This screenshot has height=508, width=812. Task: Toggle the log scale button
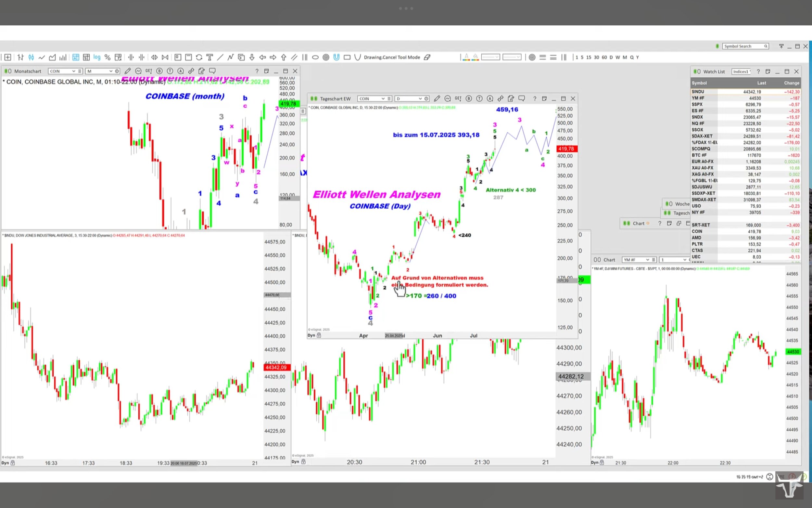point(97,58)
